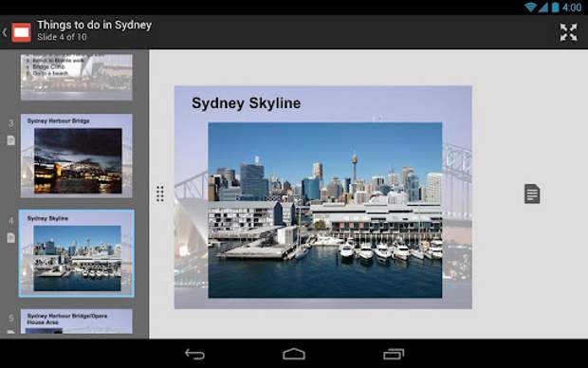
Task: Enter fullscreen presentation mode
Action: tap(568, 32)
